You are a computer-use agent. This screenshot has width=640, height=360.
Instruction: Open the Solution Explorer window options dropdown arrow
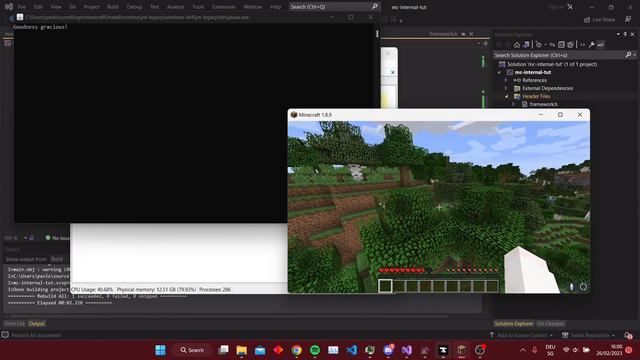coord(618,34)
